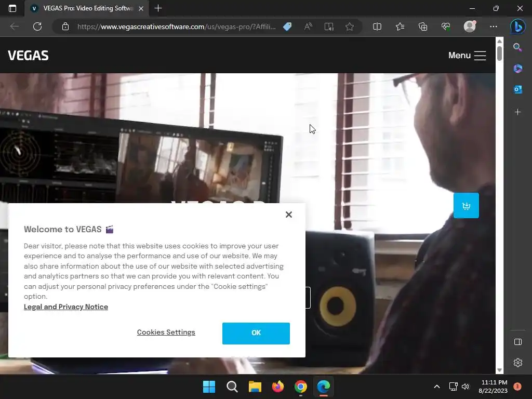Open Collections panel

tap(423, 26)
